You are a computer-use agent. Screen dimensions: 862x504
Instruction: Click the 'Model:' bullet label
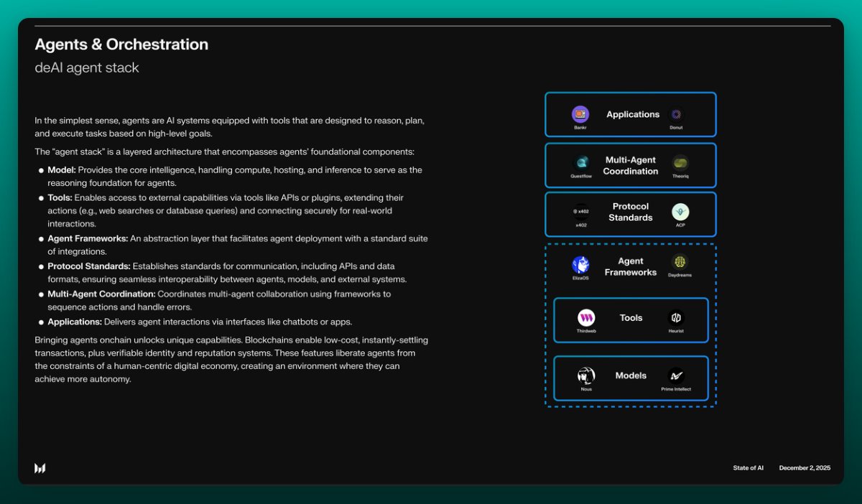click(x=62, y=170)
